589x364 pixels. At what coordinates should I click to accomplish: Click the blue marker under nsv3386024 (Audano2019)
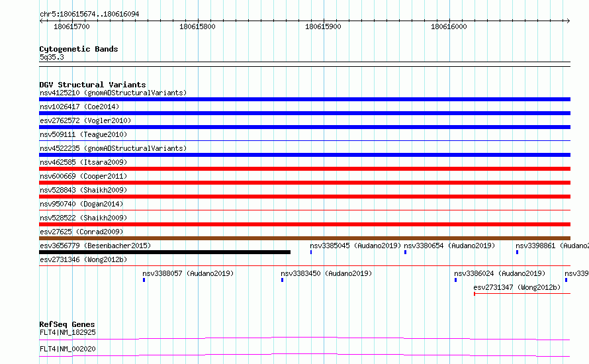[456, 280]
